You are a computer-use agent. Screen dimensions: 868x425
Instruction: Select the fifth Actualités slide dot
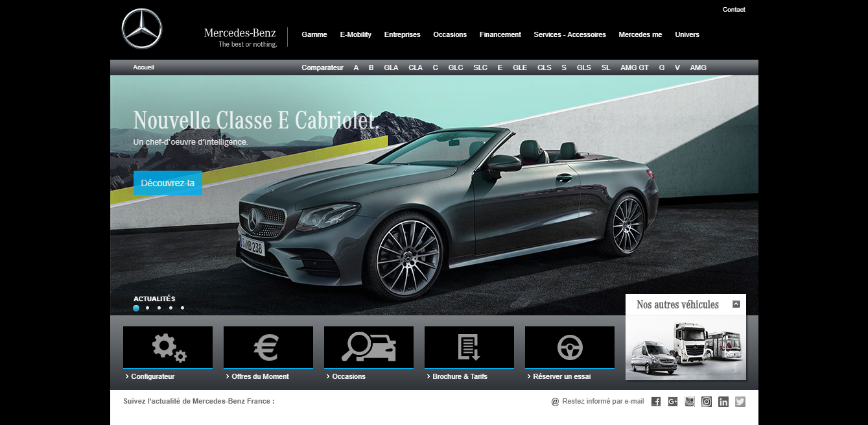pyautogui.click(x=183, y=308)
